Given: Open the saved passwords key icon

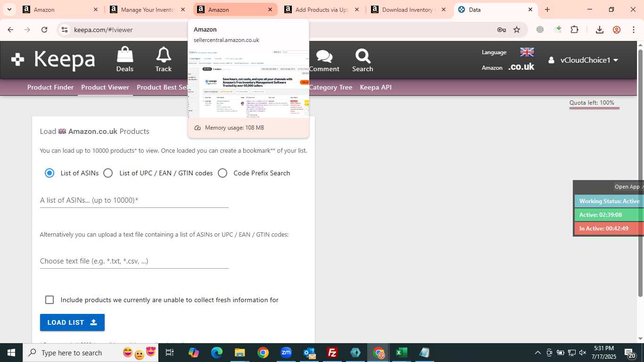Looking at the screenshot, I should 502,30.
